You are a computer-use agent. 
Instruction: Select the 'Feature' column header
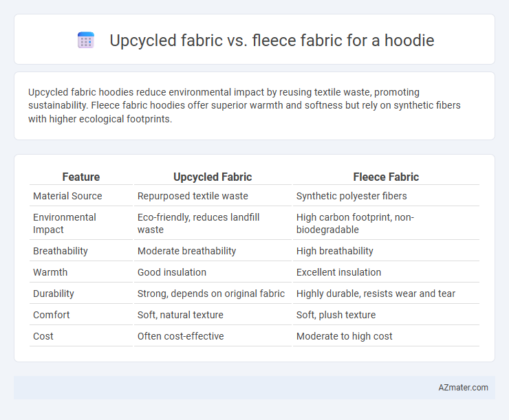tap(81, 177)
